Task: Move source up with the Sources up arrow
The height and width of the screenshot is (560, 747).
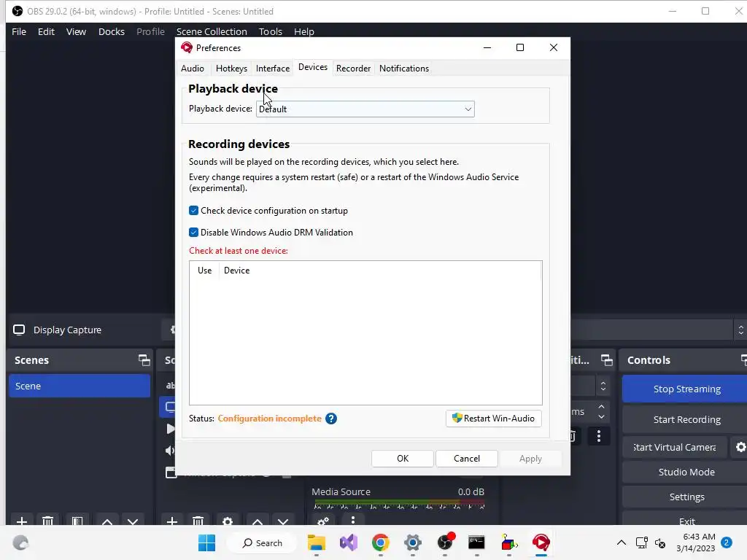Action: point(258,521)
